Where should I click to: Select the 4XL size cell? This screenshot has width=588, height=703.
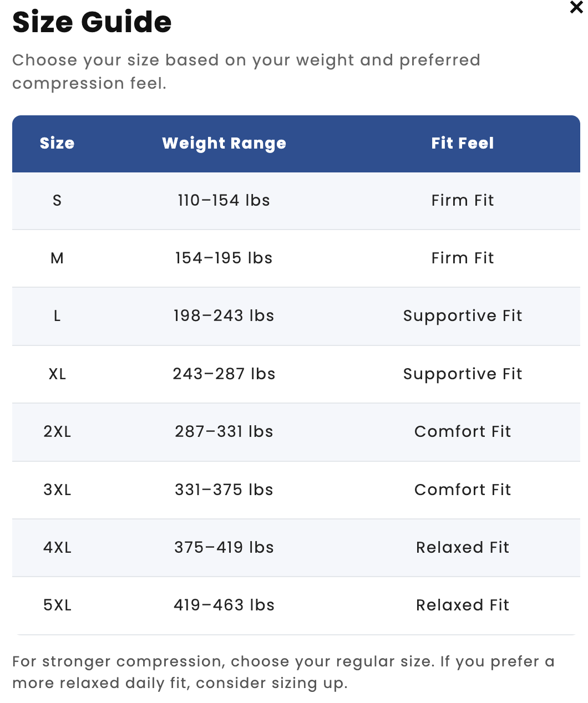(x=57, y=547)
